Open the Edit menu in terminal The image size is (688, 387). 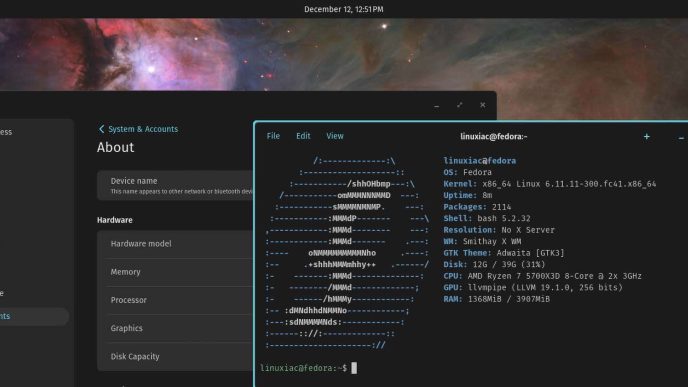pyautogui.click(x=303, y=136)
